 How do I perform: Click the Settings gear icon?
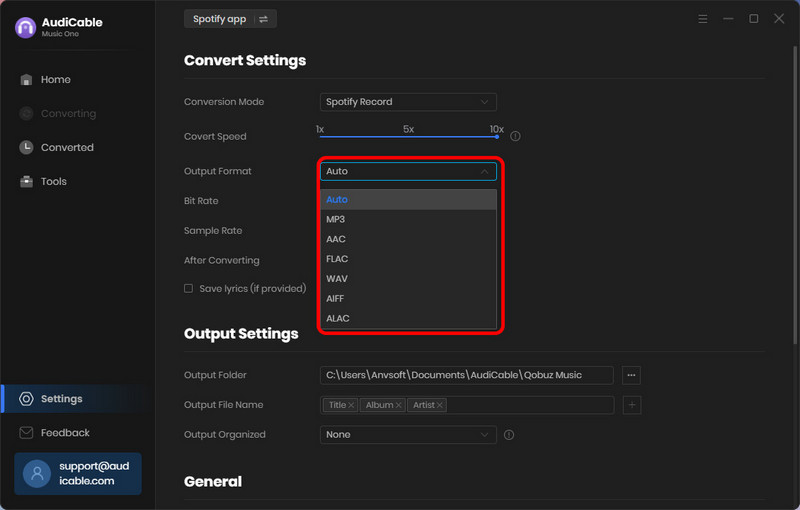[x=26, y=399]
